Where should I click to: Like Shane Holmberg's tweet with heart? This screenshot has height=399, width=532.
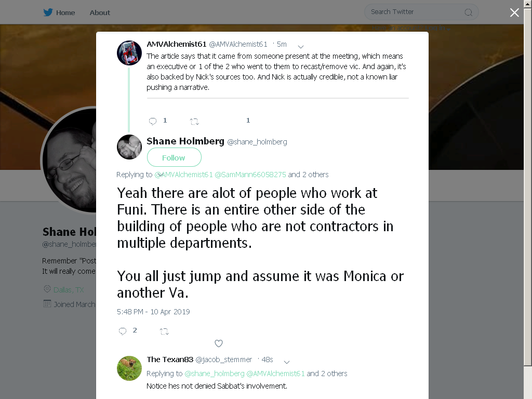point(219,343)
